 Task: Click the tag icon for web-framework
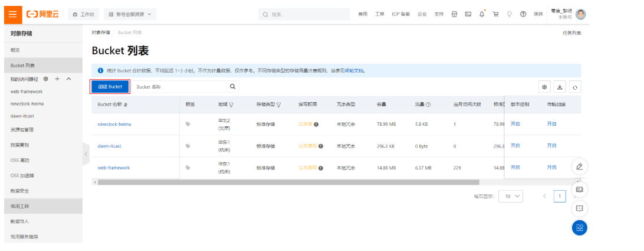(188, 168)
